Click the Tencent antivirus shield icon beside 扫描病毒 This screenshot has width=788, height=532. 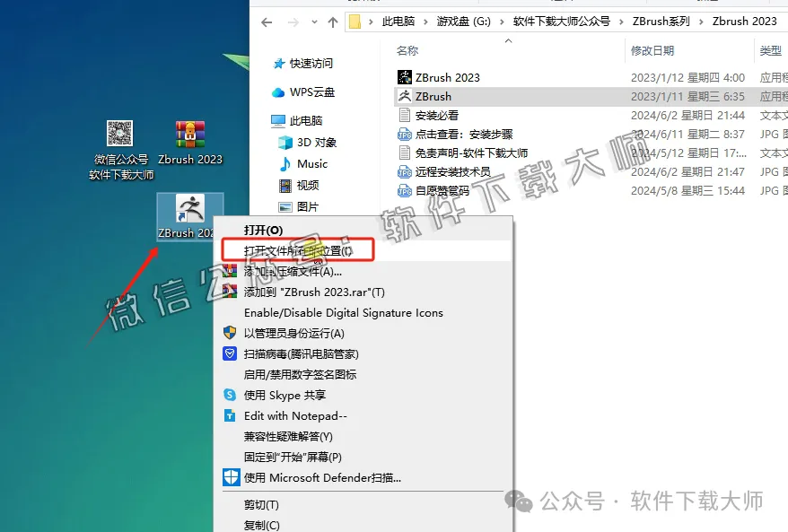point(231,353)
